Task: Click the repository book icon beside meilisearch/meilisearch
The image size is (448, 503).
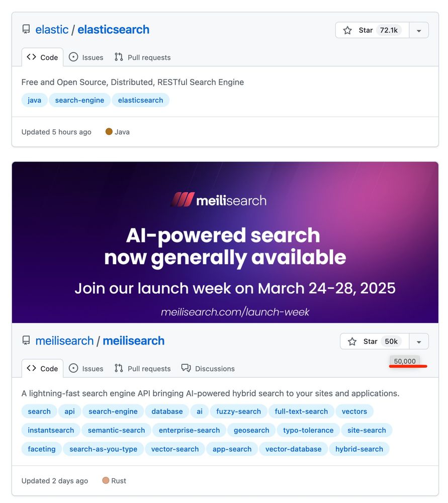Action: point(26,341)
